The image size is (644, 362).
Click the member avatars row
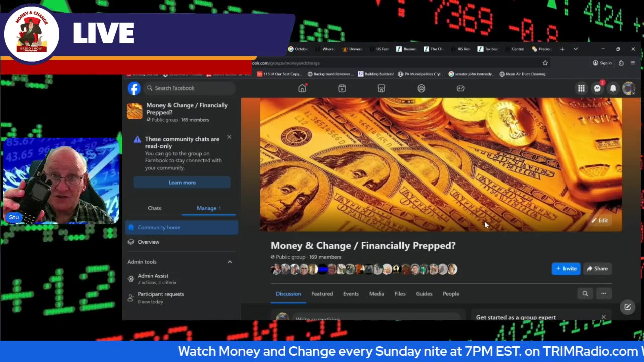click(x=364, y=269)
